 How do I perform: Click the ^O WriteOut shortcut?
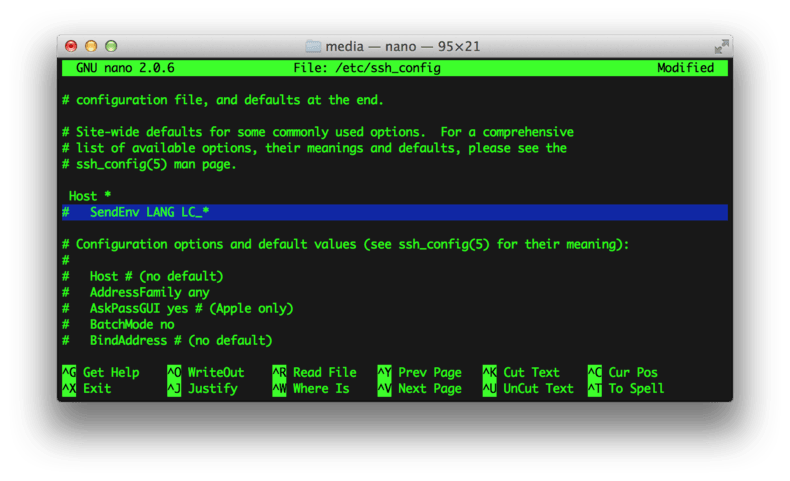click(x=206, y=372)
